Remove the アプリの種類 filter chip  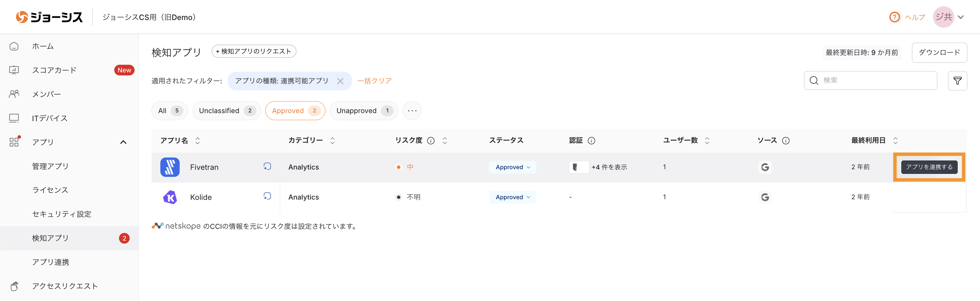(x=340, y=80)
